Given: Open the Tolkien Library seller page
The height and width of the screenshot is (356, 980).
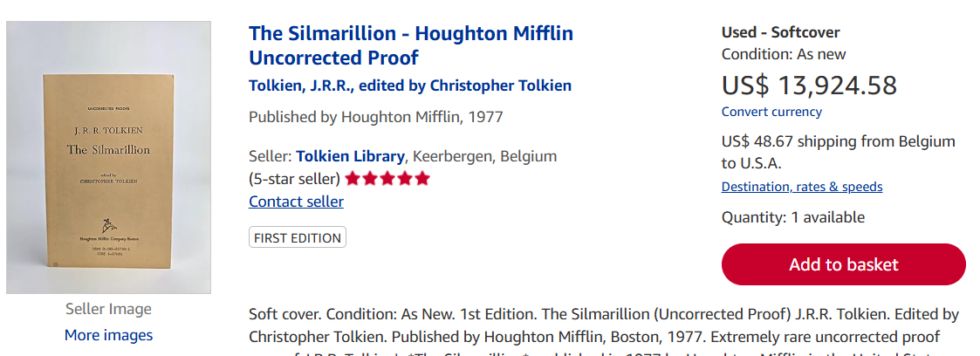Looking at the screenshot, I should [x=350, y=157].
